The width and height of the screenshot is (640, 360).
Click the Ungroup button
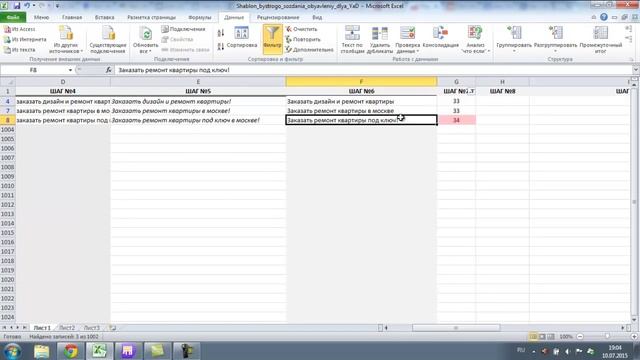[x=556, y=39]
